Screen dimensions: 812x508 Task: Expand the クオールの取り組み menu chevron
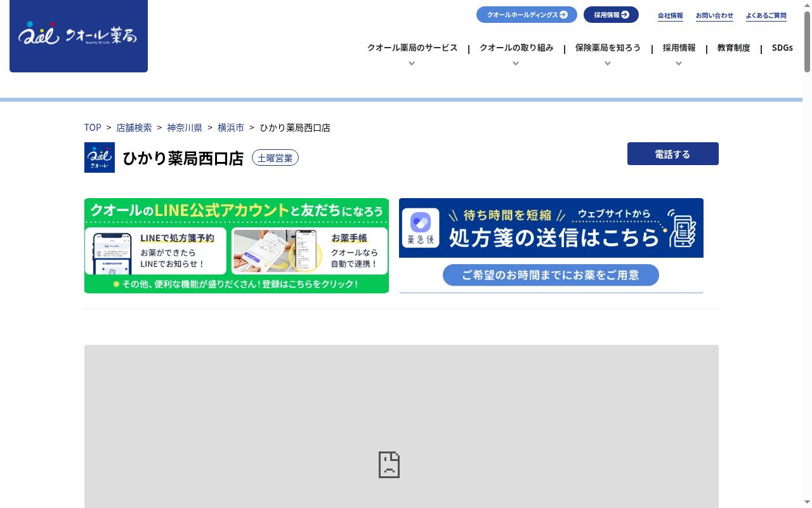click(516, 63)
